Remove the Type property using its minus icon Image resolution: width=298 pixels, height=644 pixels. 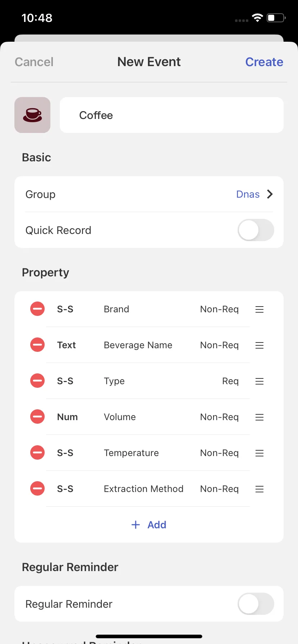pos(37,381)
